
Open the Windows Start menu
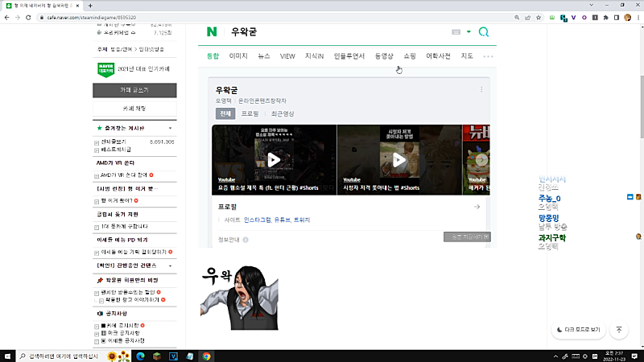(7, 356)
